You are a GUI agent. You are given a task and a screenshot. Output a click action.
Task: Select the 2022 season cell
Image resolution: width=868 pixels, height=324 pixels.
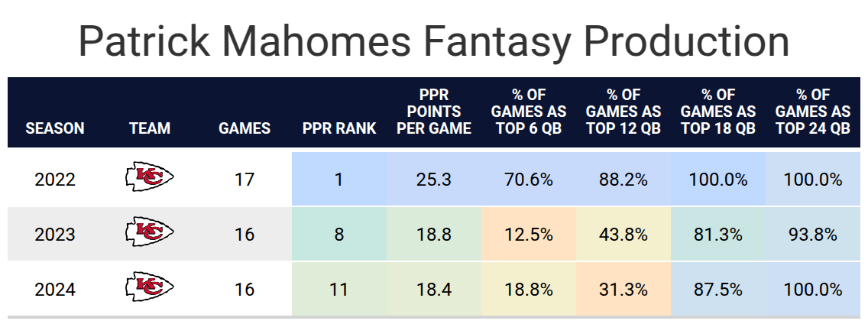(55, 180)
